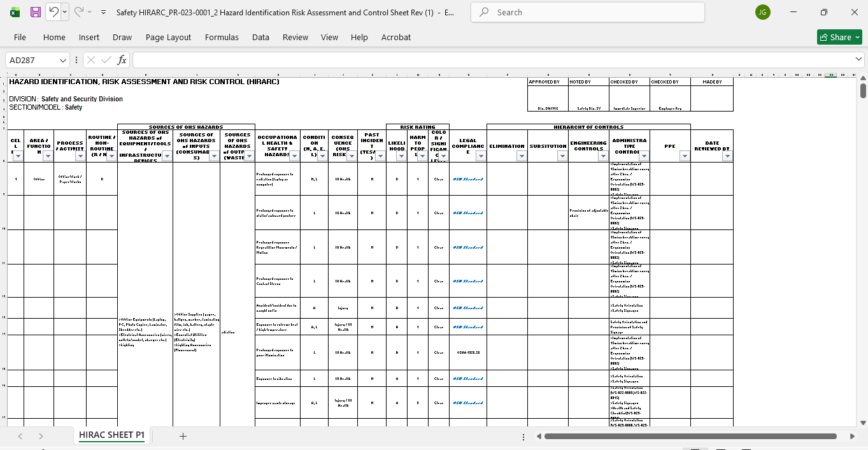Open filter dropdown for PAST INCIDENT column
The width and height of the screenshot is (868, 450).
coord(380,156)
